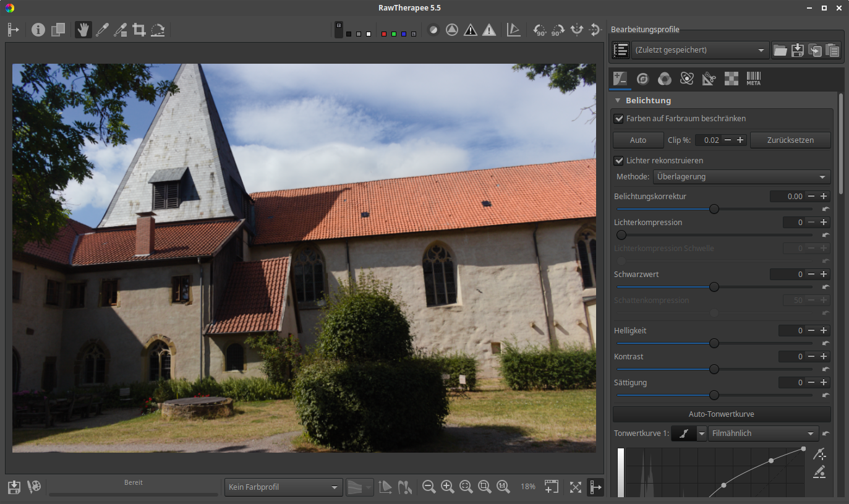Open the Transform tab with scissors icon
Image resolution: width=849 pixels, height=504 pixels.
709,79
